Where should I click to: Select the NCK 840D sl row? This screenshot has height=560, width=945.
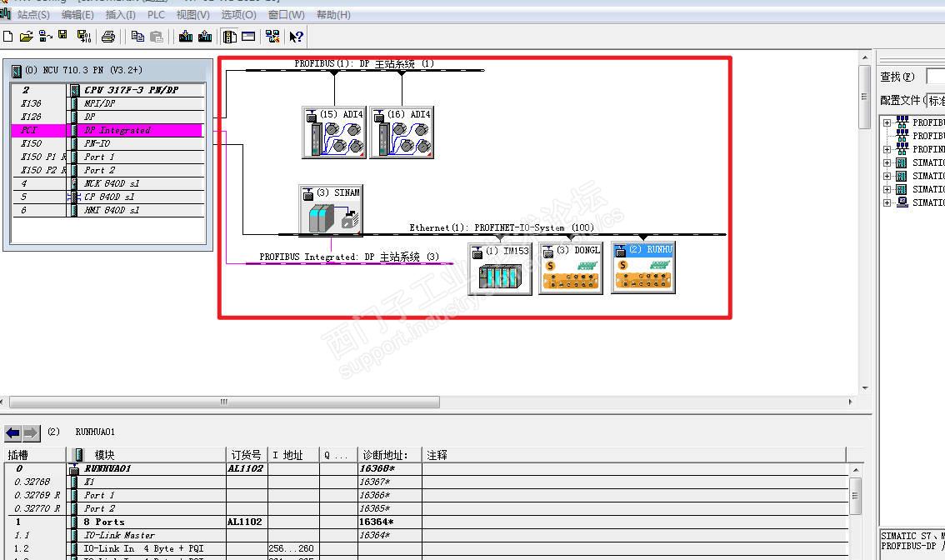click(x=108, y=183)
